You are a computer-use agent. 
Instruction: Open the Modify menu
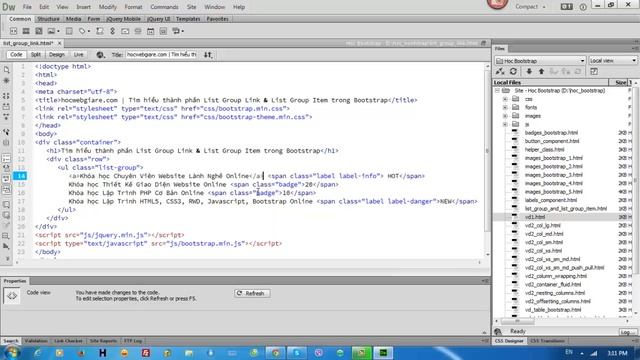point(107,7)
